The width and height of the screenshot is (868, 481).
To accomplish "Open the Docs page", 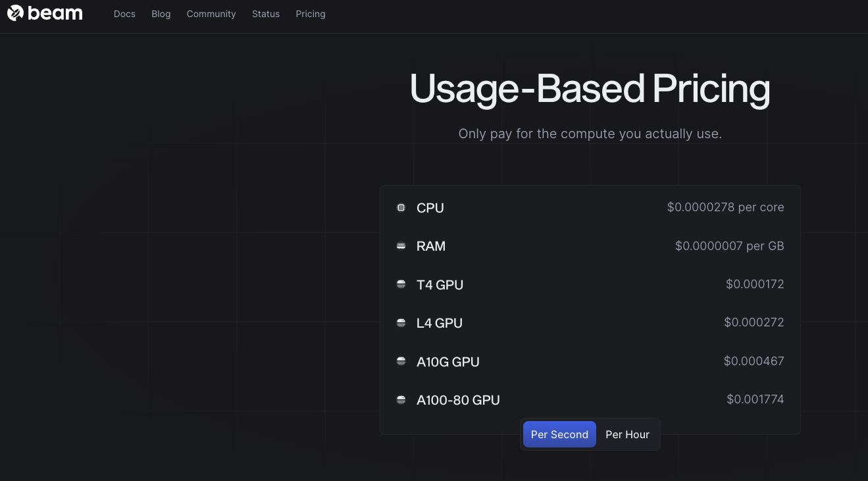I will tap(124, 14).
